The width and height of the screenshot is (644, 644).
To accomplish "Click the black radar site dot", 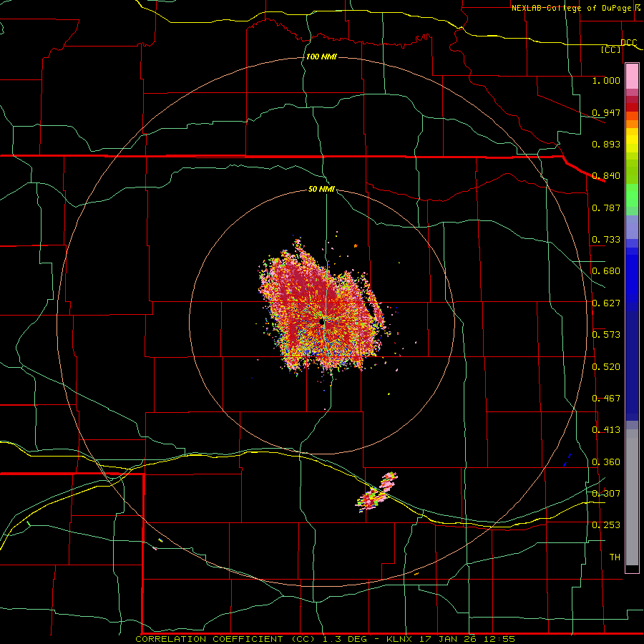I will click(x=323, y=323).
